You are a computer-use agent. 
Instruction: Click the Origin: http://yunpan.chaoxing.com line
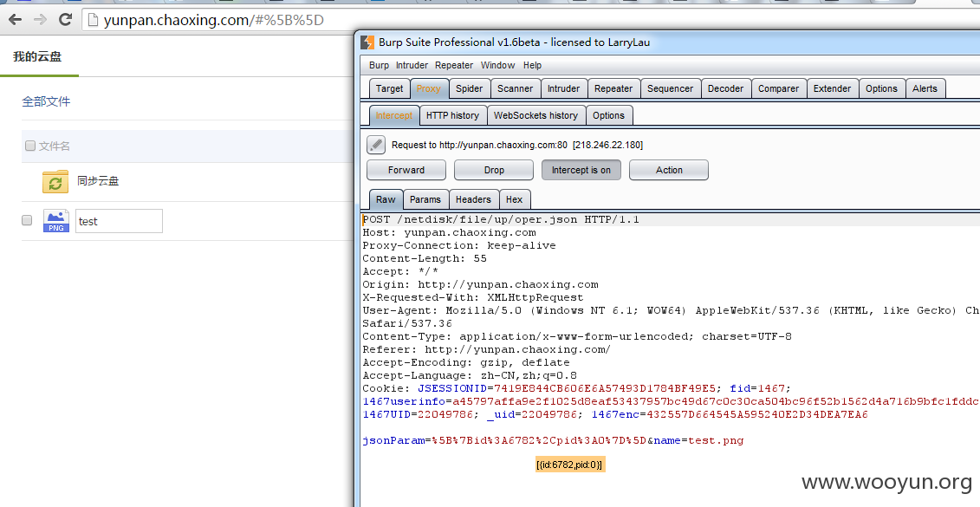click(481, 284)
